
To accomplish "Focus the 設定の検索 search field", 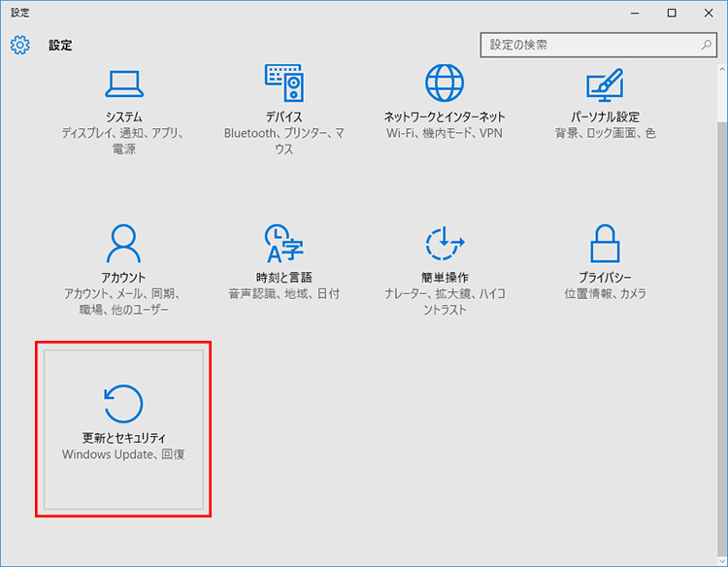I will pos(590,45).
